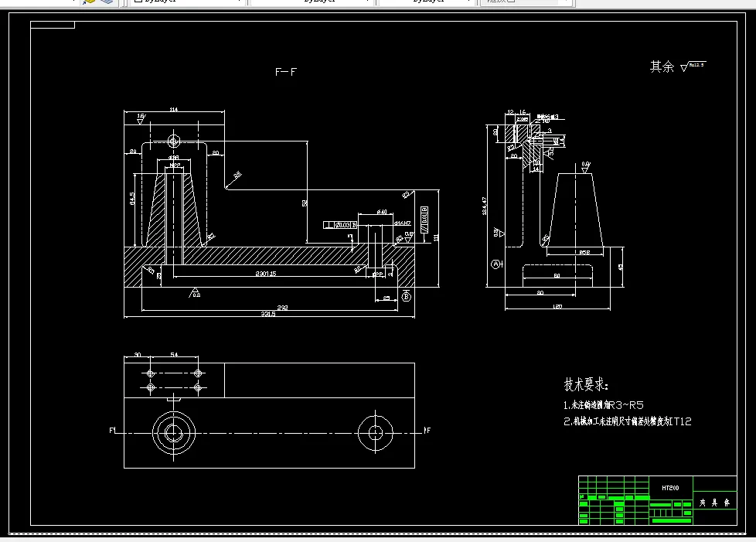Open the plot style control dropdown
Image resolution: width=756 pixels, height=542 pixels.
click(x=564, y=2)
